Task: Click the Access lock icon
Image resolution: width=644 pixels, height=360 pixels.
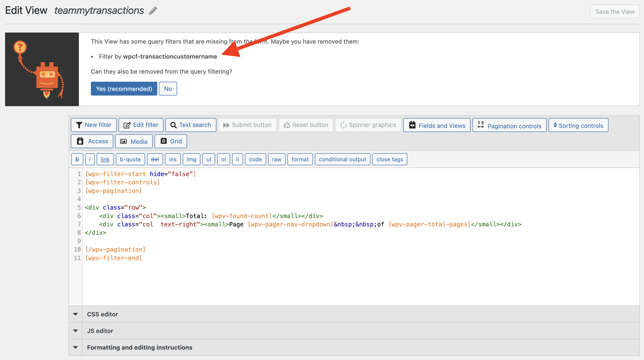Action: point(80,141)
